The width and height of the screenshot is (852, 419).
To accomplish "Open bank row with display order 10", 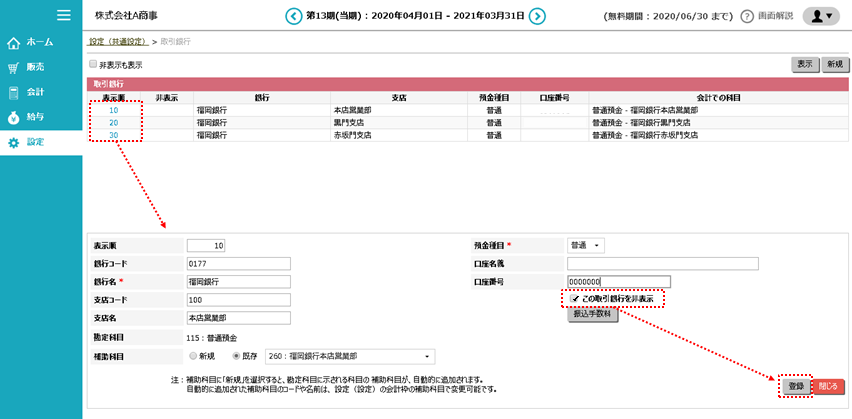I will (114, 110).
